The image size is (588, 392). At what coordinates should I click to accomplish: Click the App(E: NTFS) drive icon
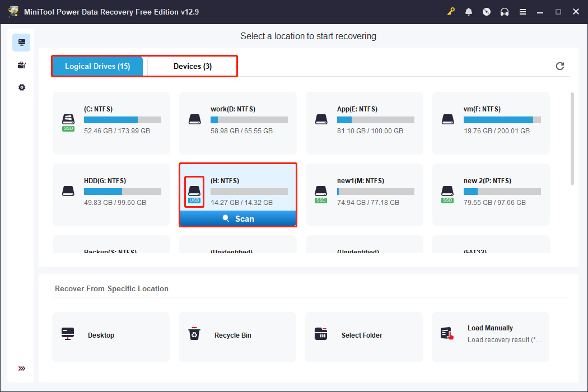click(x=321, y=119)
